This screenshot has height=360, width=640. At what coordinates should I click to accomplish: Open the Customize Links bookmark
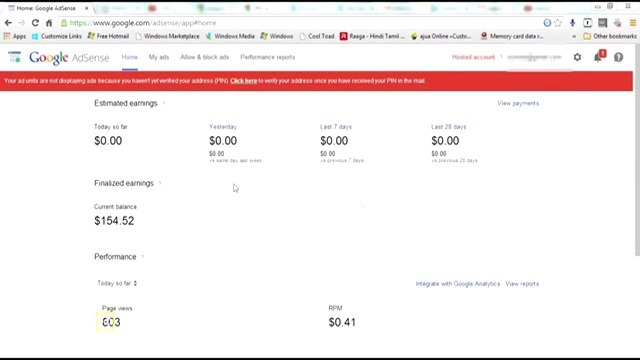57,36
